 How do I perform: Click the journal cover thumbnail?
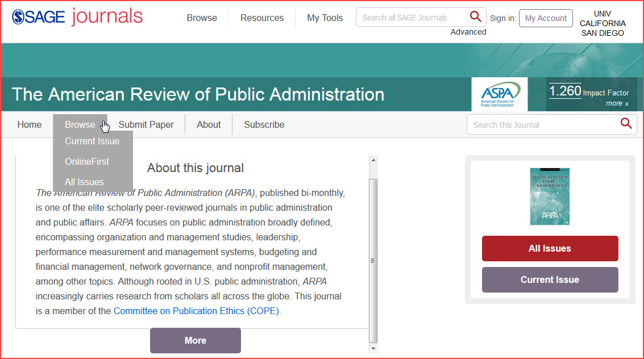(x=550, y=197)
